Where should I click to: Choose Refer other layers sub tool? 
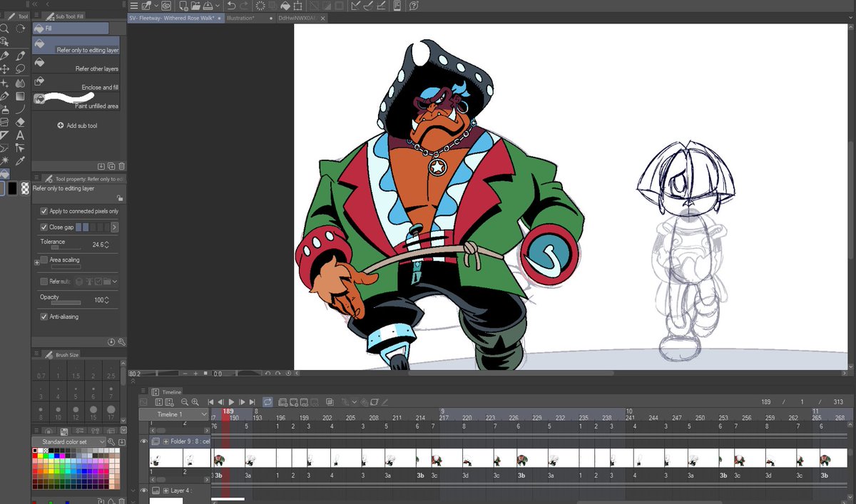pos(76,64)
